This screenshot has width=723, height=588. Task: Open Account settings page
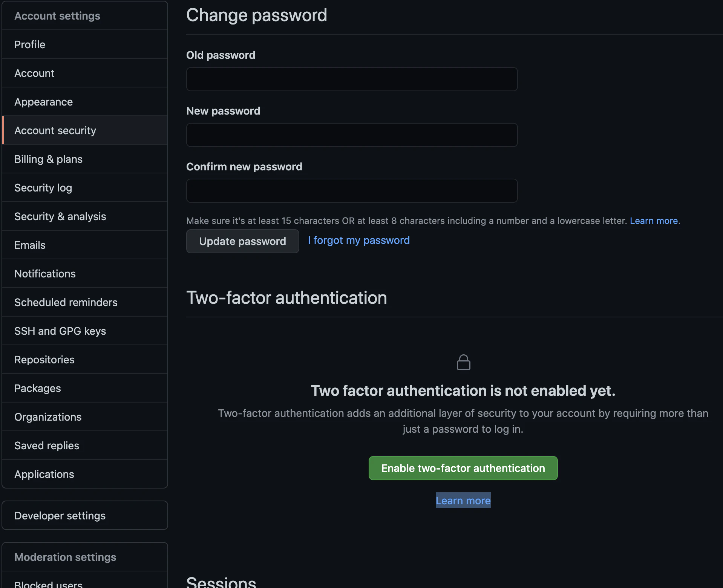point(85,73)
